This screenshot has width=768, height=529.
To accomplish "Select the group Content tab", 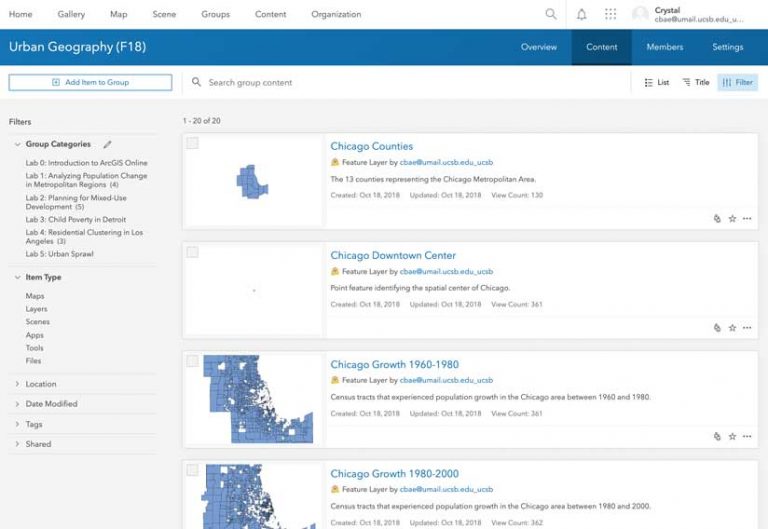I will pyautogui.click(x=601, y=47).
